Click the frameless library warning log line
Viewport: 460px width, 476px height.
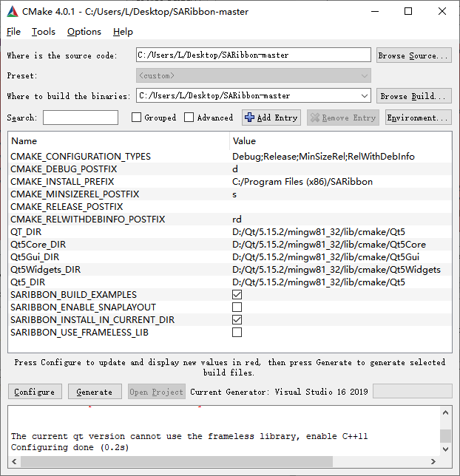189,436
